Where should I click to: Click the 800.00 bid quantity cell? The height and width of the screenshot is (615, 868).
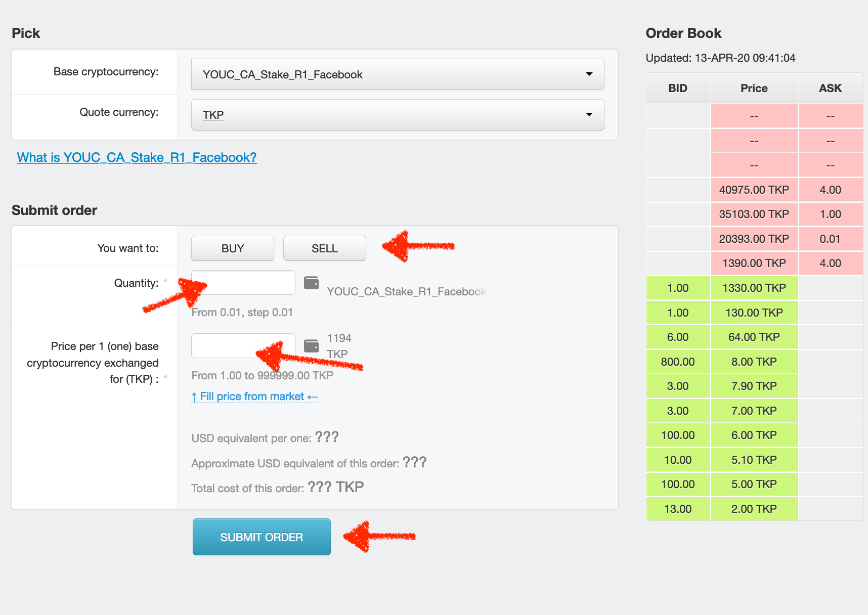pos(678,362)
